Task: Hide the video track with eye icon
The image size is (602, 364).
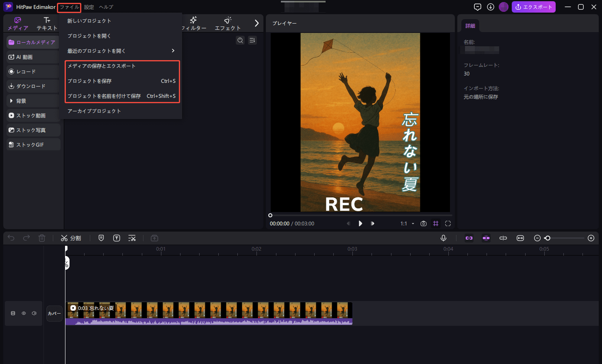Action: click(24, 313)
